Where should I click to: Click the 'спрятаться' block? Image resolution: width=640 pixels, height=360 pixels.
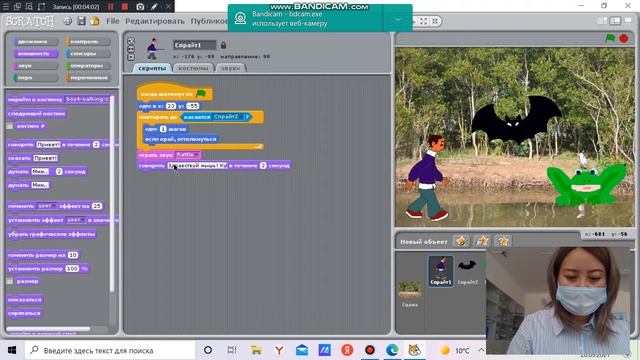24,313
